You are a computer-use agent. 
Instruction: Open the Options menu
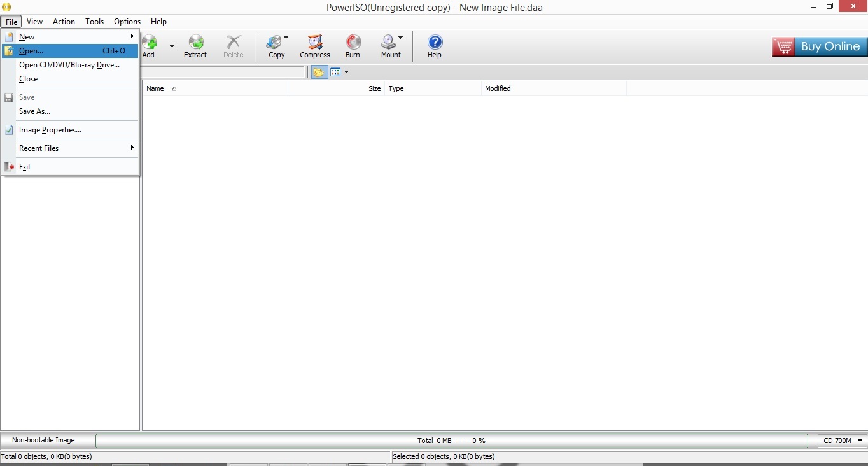pos(127,22)
